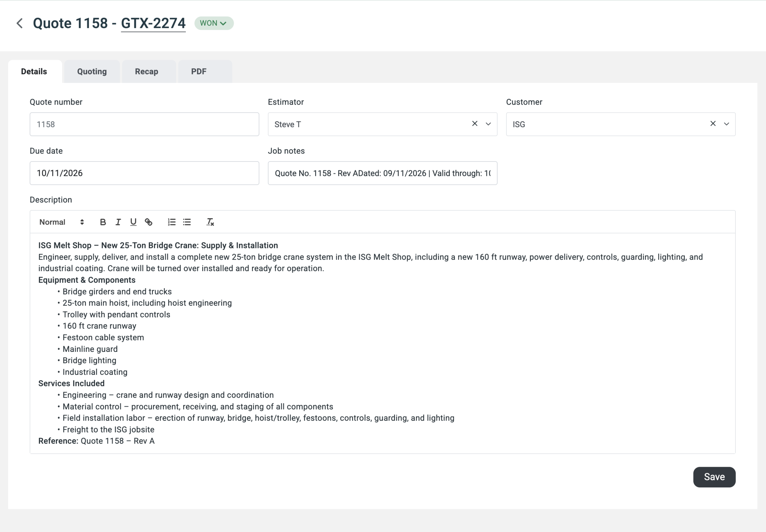This screenshot has width=766, height=532.
Task: Click 'Bridge lighting' bullet text
Action: 89,361
